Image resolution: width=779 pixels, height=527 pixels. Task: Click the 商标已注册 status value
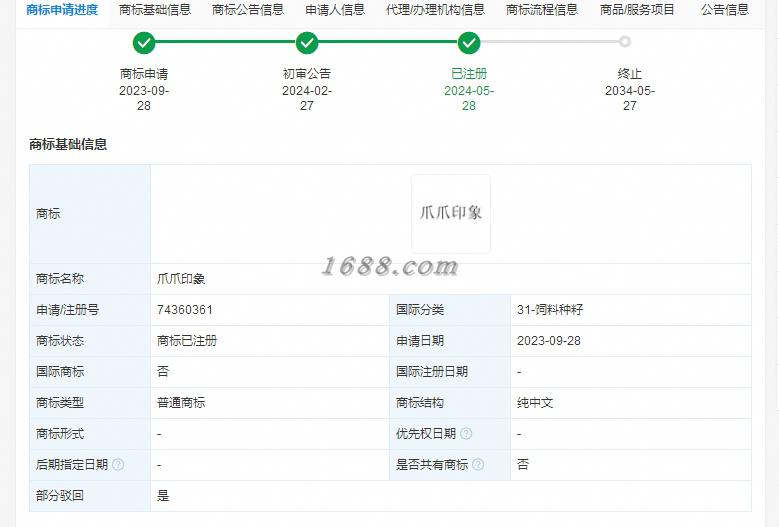[187, 341]
